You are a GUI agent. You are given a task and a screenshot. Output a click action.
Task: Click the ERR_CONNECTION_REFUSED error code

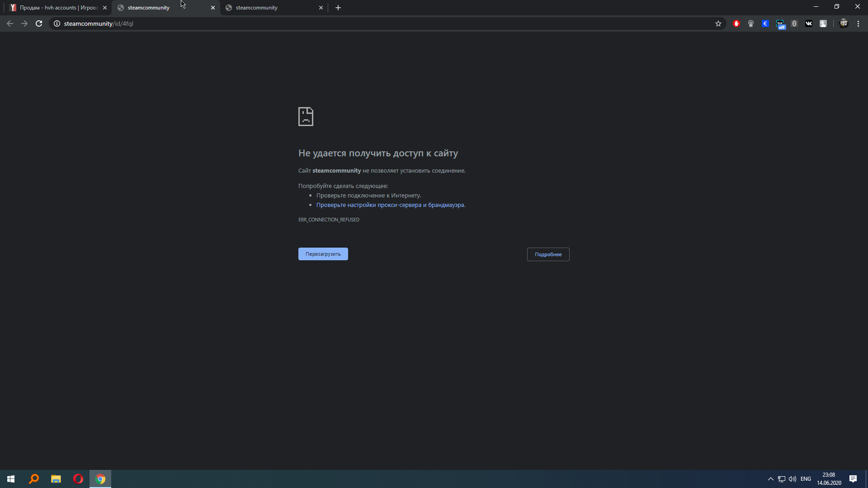tap(329, 220)
